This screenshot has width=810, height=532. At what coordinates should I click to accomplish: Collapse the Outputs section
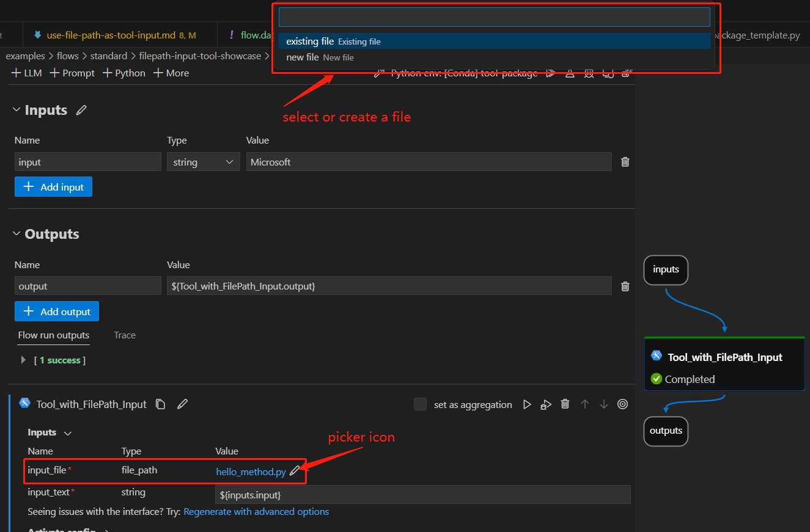click(x=16, y=235)
